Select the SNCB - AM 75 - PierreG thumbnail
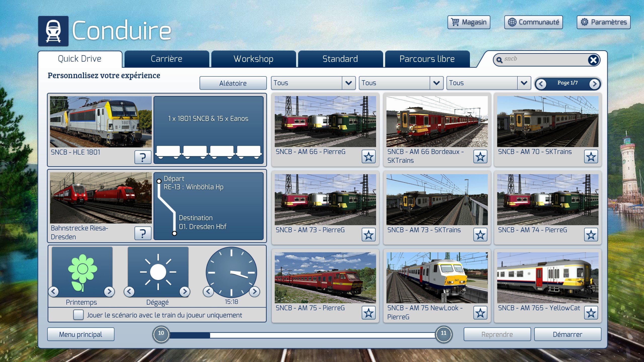 pos(325,278)
